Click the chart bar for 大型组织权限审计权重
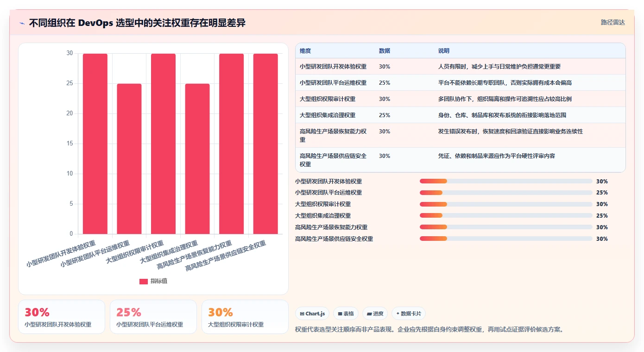 click(x=163, y=144)
